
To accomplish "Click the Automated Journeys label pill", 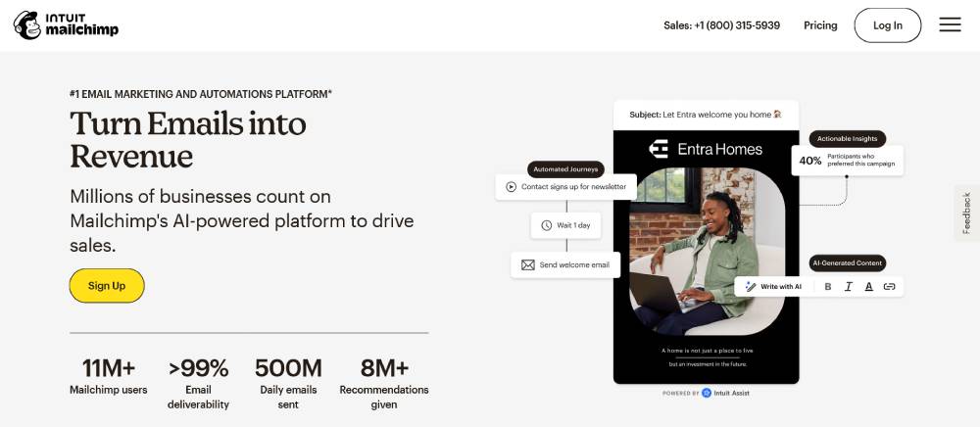I will [565, 169].
